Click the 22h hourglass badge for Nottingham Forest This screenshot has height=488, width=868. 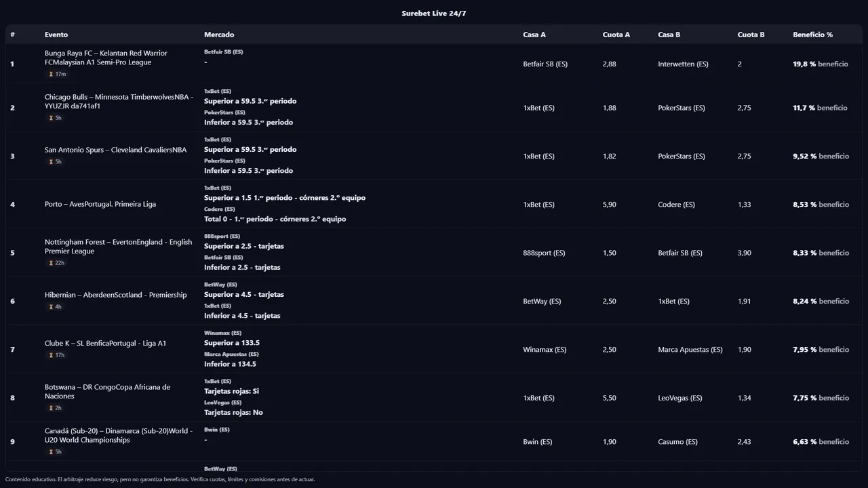tap(51, 263)
